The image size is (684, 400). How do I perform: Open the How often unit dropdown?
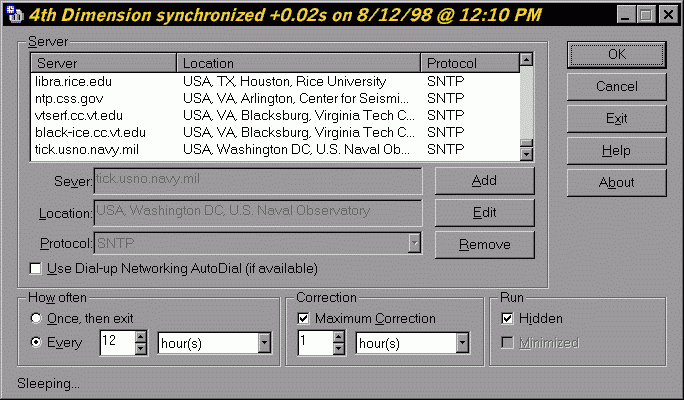[263, 343]
